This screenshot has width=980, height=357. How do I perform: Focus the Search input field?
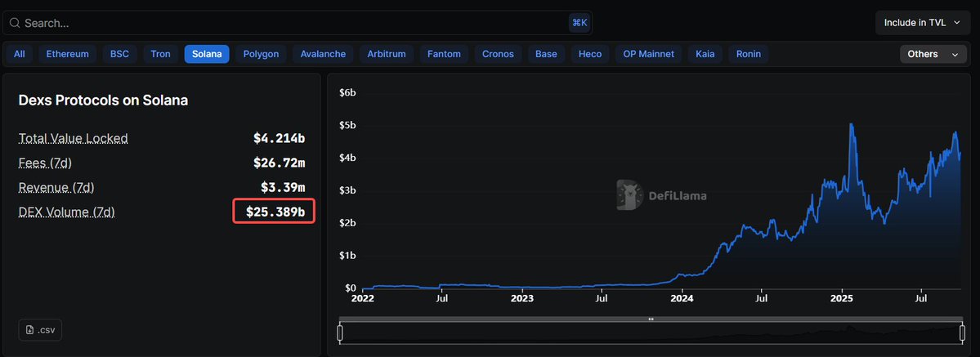coord(298,23)
